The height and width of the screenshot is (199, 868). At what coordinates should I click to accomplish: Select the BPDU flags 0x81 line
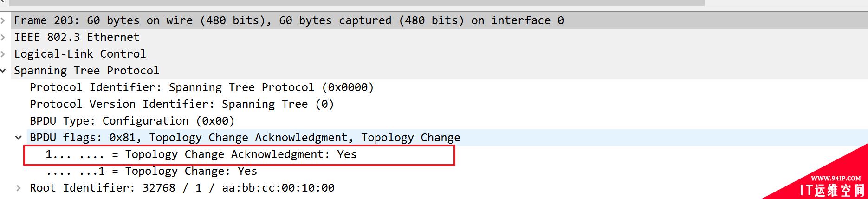434,138
